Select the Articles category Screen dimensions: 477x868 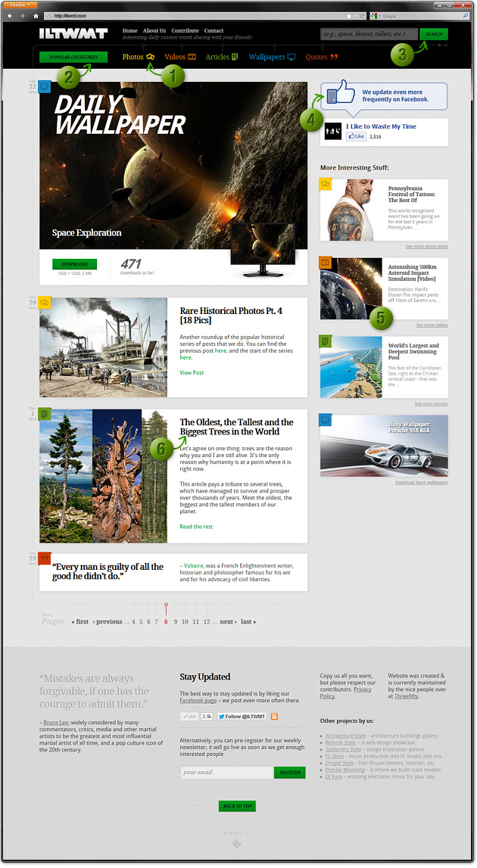[x=222, y=57]
